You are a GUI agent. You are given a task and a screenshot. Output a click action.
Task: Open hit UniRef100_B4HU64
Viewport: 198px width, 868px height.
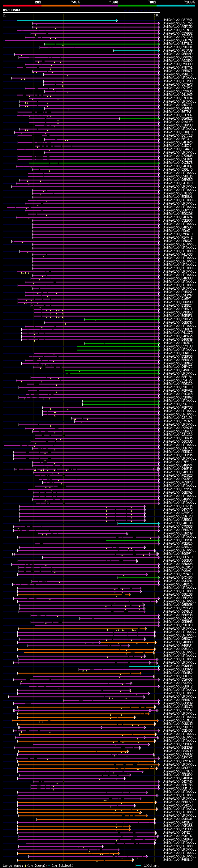point(177,778)
